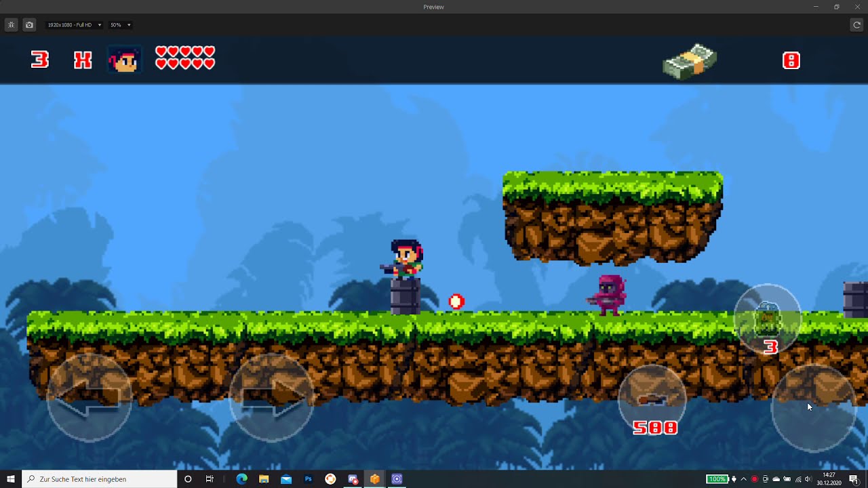
Task: Open Task View on the taskbar
Action: tap(210, 479)
